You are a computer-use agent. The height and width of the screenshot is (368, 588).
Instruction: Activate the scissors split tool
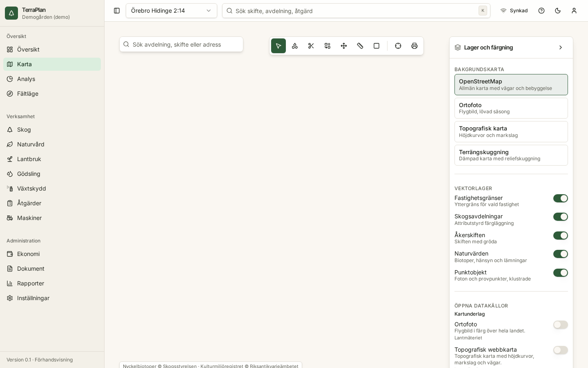(x=311, y=46)
